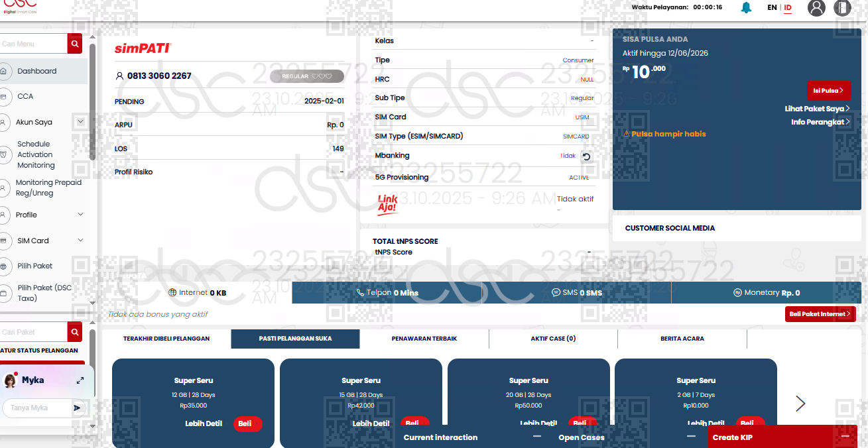868x448 pixels.
Task: Click Beli on the 12 GB package
Action: [247, 423]
